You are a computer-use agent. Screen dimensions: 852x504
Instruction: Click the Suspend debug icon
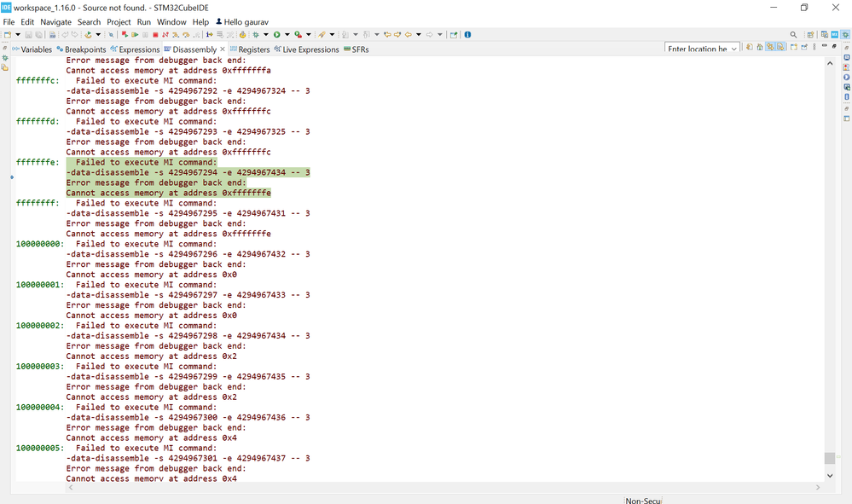pyautogui.click(x=145, y=35)
